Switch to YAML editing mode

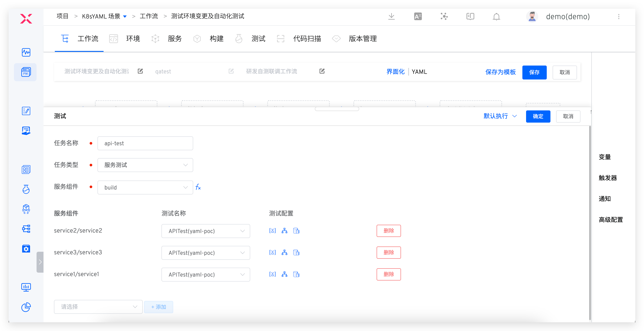419,72
